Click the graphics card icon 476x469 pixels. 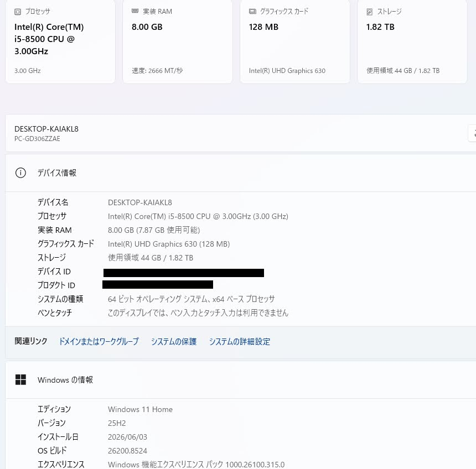(x=252, y=12)
